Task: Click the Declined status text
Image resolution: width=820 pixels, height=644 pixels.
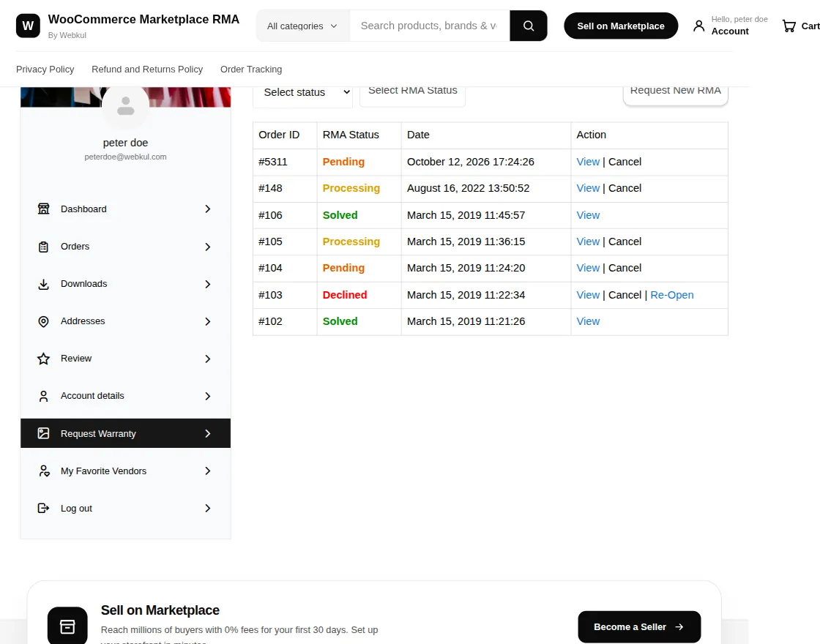Action: (345, 295)
